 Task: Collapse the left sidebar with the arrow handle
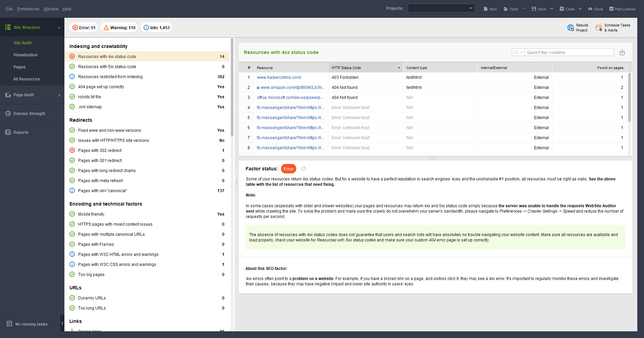pos(62,323)
